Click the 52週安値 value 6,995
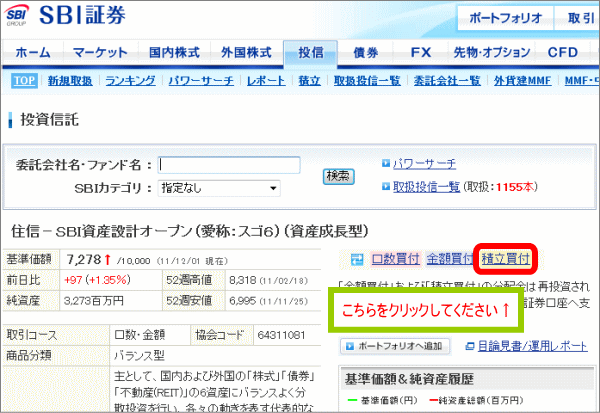The height and width of the screenshot is (413, 600). pos(243,301)
